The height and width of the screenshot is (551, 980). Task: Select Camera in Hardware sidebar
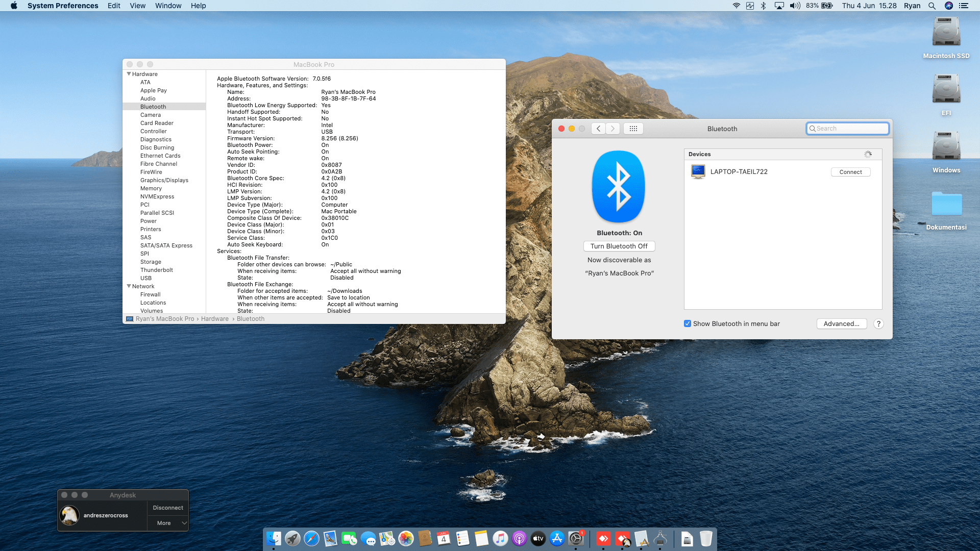point(151,115)
